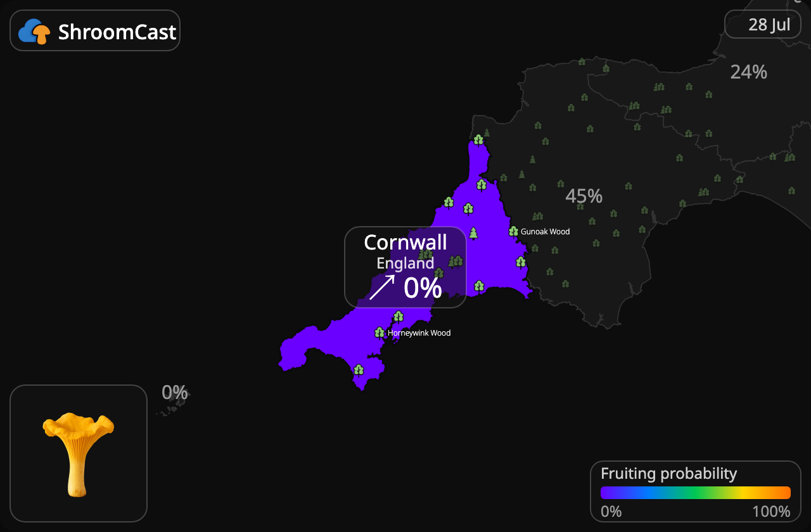This screenshot has width=811, height=532.
Task: Select the chanterelle mushroom species thumbnail
Action: point(79,453)
